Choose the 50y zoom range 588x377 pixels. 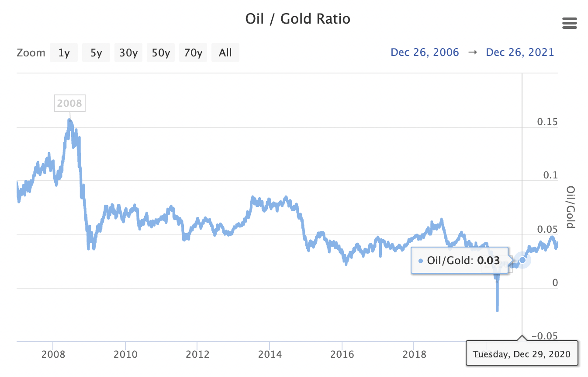(161, 53)
